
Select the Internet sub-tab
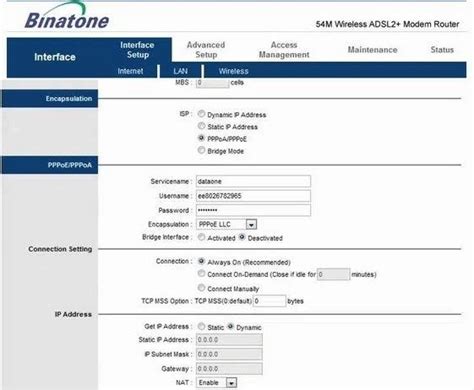(x=130, y=71)
